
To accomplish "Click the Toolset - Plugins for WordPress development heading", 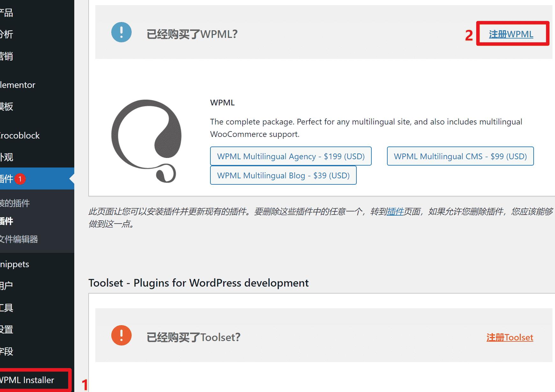I will [198, 283].
